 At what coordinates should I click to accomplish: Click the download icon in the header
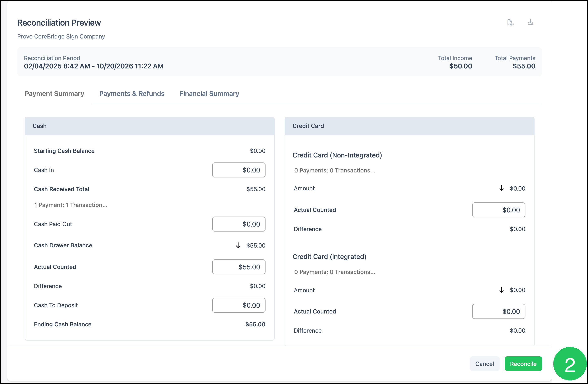(530, 22)
